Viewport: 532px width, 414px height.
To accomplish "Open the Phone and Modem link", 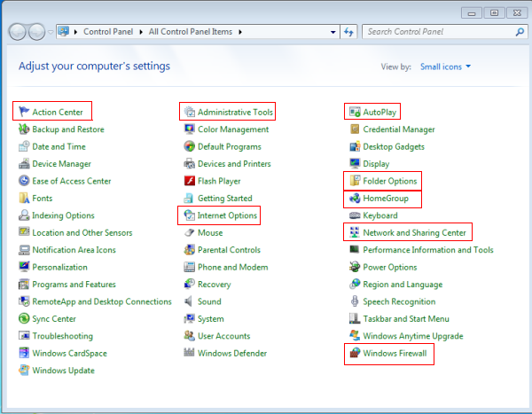I will [232, 267].
